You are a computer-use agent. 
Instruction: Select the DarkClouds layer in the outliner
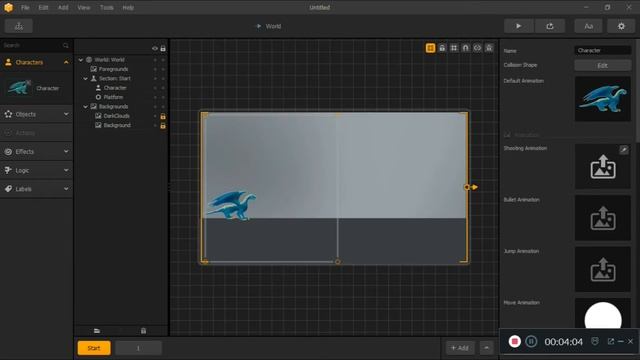click(x=116, y=116)
